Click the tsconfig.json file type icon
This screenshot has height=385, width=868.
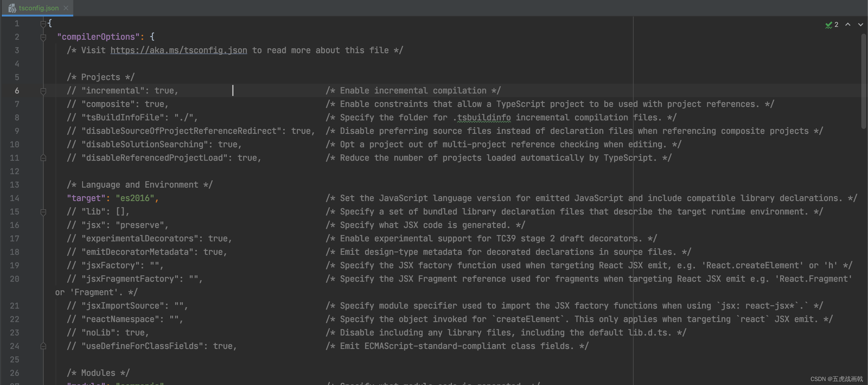click(12, 8)
